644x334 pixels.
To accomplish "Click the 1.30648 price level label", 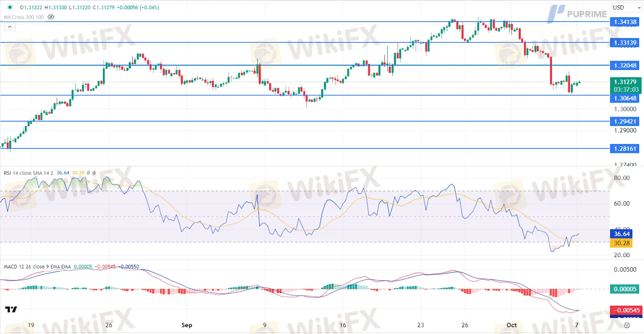I will coord(625,98).
